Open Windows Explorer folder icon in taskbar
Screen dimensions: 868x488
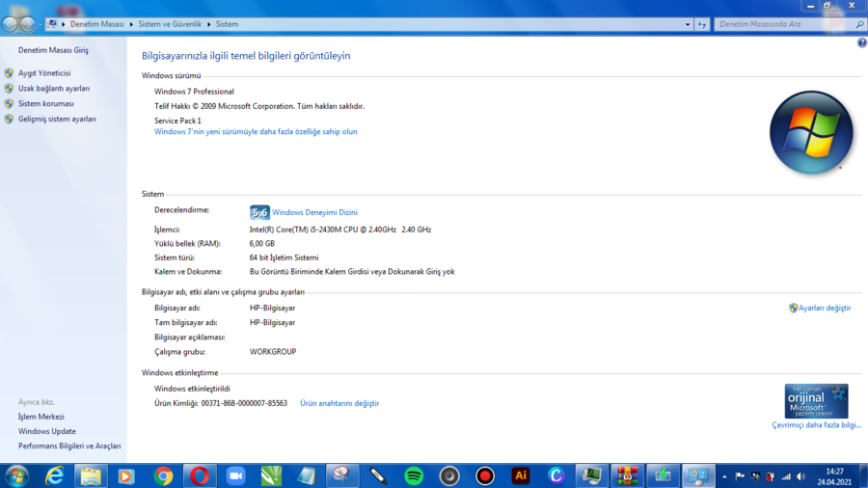[x=91, y=475]
